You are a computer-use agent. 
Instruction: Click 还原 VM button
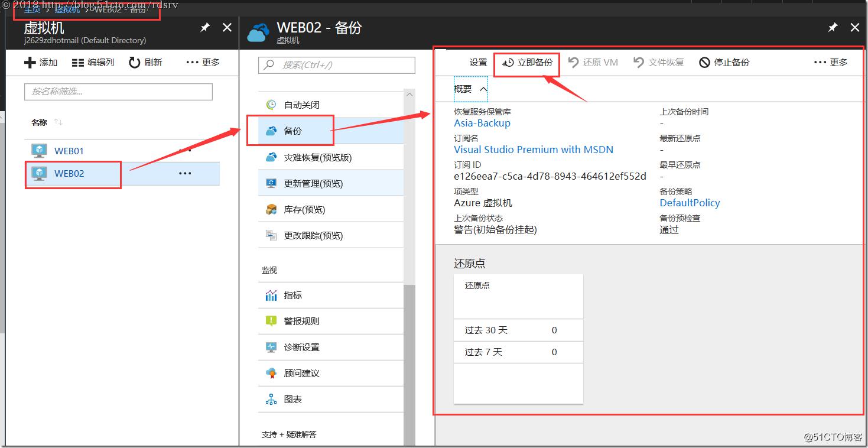click(x=593, y=63)
